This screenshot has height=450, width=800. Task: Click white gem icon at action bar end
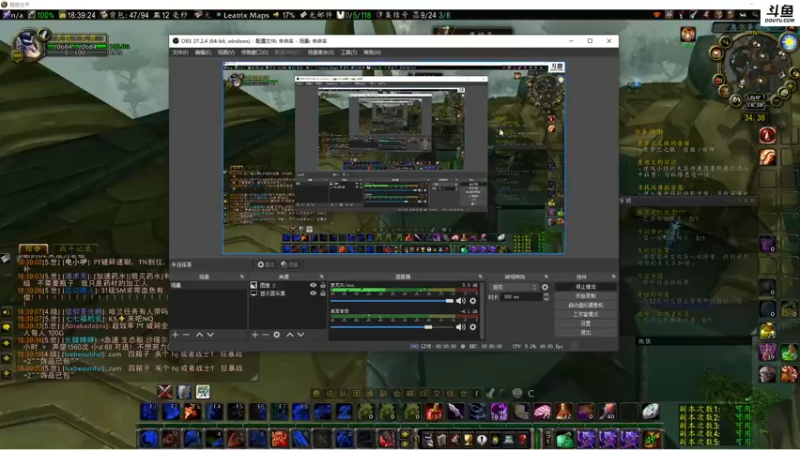tap(650, 411)
